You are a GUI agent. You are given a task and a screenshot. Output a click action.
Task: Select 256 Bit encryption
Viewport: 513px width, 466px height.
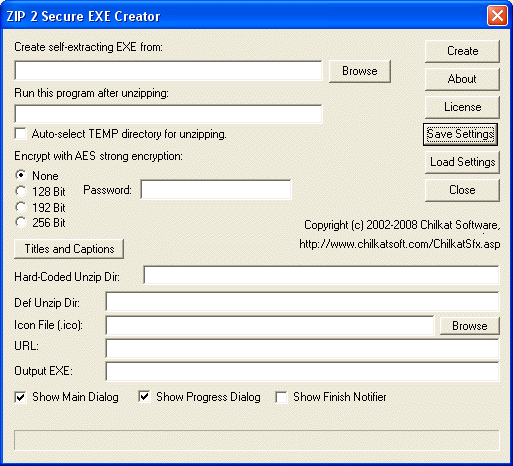21,222
